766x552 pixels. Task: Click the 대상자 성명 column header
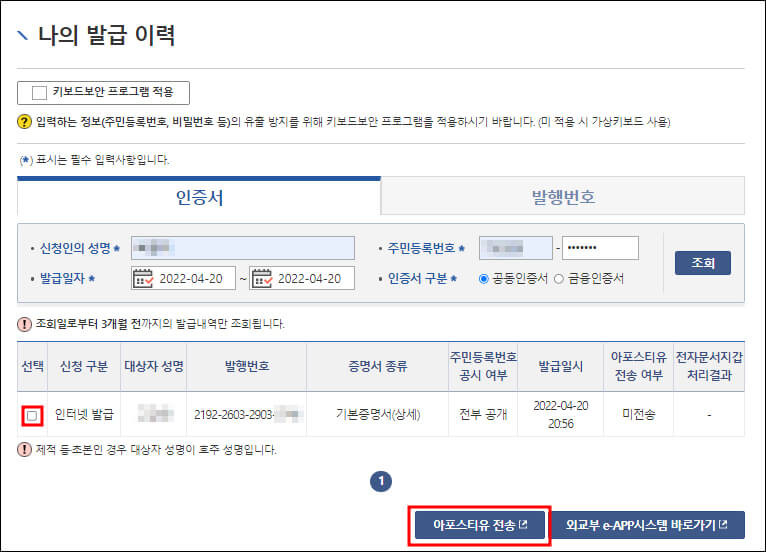154,366
